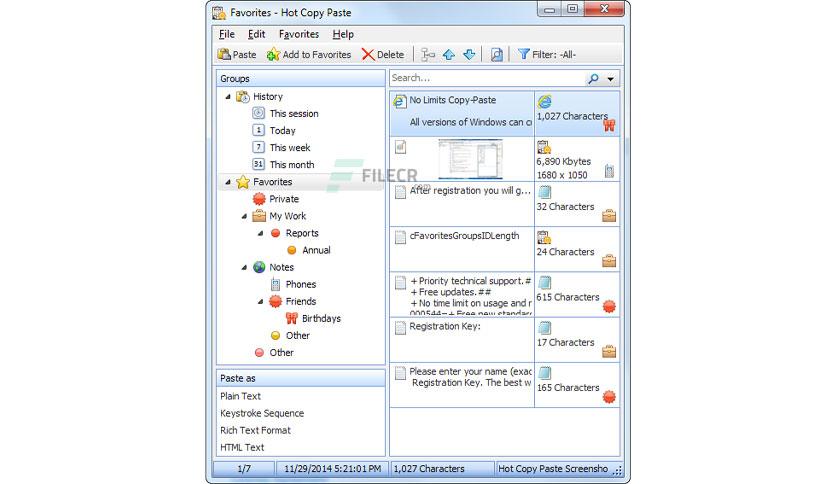Click the Internet Explorer source icon
Viewport: 836px width, 484px height.
tap(544, 101)
